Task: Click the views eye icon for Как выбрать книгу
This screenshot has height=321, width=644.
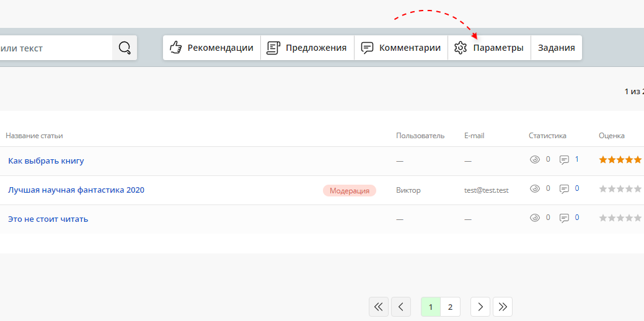Action: point(535,160)
